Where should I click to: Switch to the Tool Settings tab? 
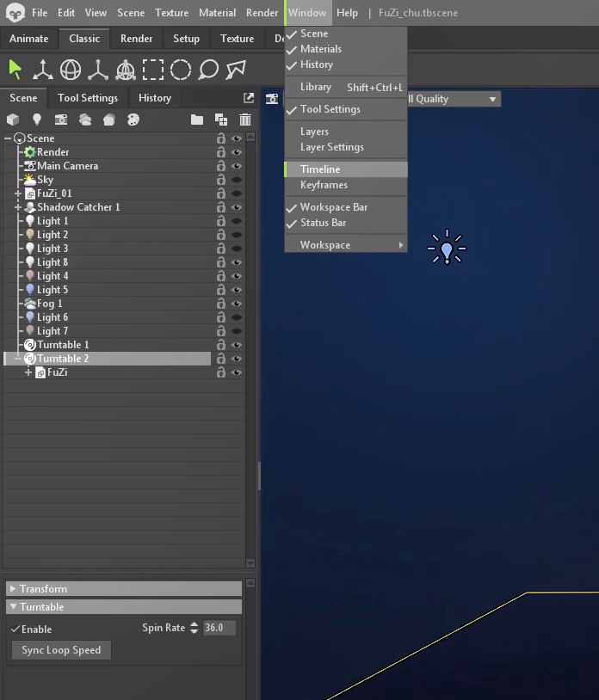pyautogui.click(x=88, y=98)
